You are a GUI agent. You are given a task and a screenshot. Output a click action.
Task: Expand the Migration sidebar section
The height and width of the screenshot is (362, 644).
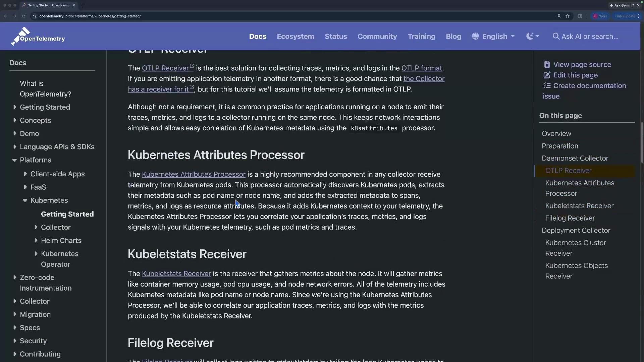(x=15, y=314)
